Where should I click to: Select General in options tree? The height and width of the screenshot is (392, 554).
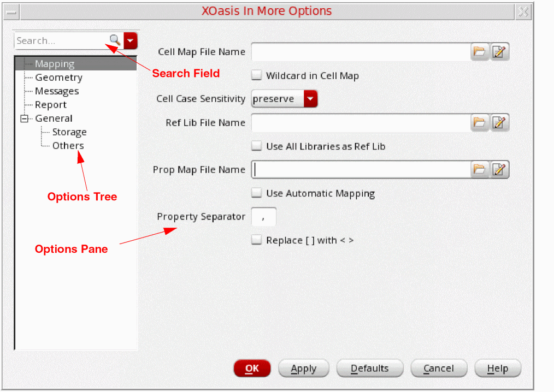click(54, 118)
